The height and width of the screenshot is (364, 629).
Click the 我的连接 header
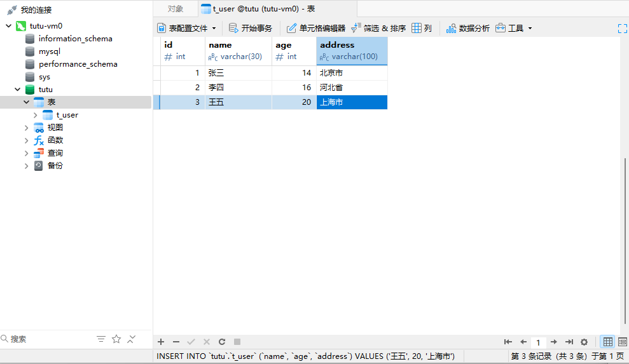[x=36, y=10]
